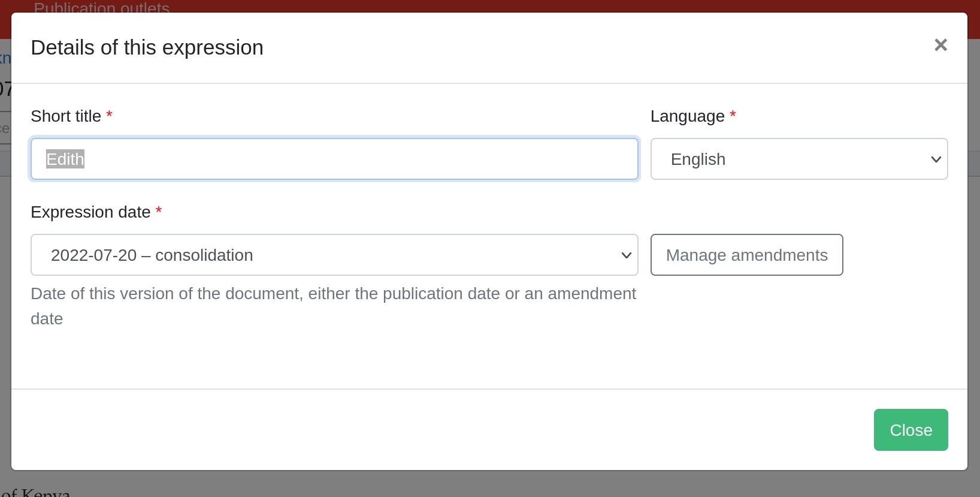Viewport: 980px width, 497px height.
Task: Click the Expression date label
Action: 90,212
